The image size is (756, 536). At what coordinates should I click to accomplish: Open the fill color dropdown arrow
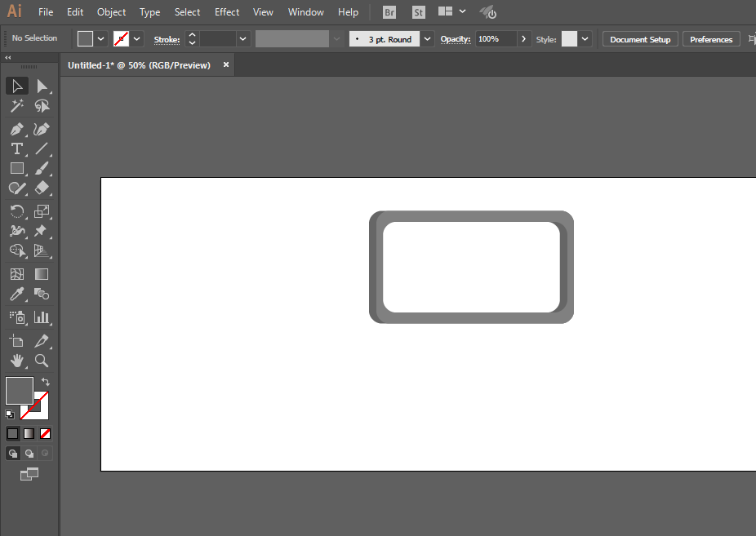coord(100,39)
